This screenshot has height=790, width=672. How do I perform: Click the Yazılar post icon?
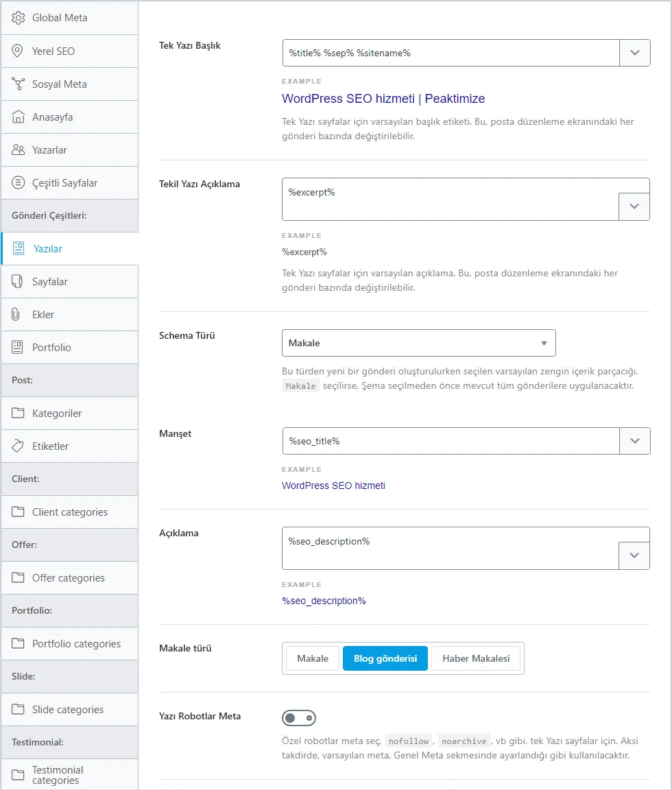pos(19,248)
